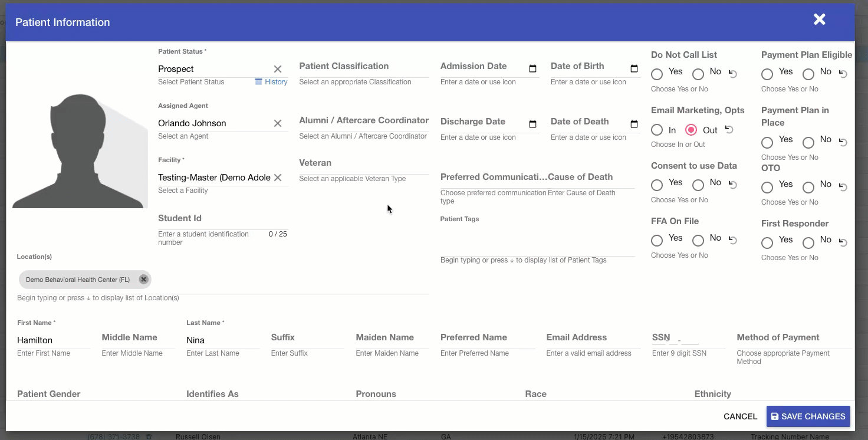
Task: Clear the Facility field selection
Action: pyautogui.click(x=277, y=178)
